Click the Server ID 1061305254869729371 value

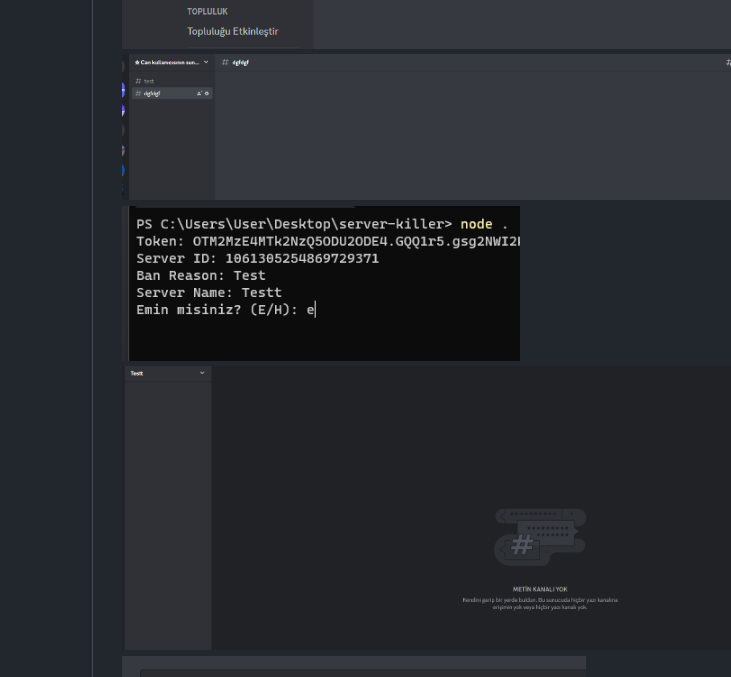point(302,259)
